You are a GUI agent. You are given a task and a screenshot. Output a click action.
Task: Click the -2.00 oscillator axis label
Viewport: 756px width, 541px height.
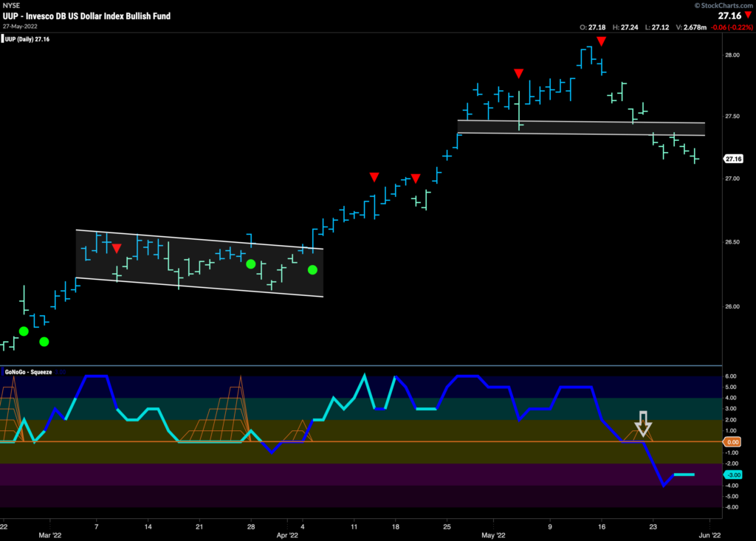click(x=732, y=464)
